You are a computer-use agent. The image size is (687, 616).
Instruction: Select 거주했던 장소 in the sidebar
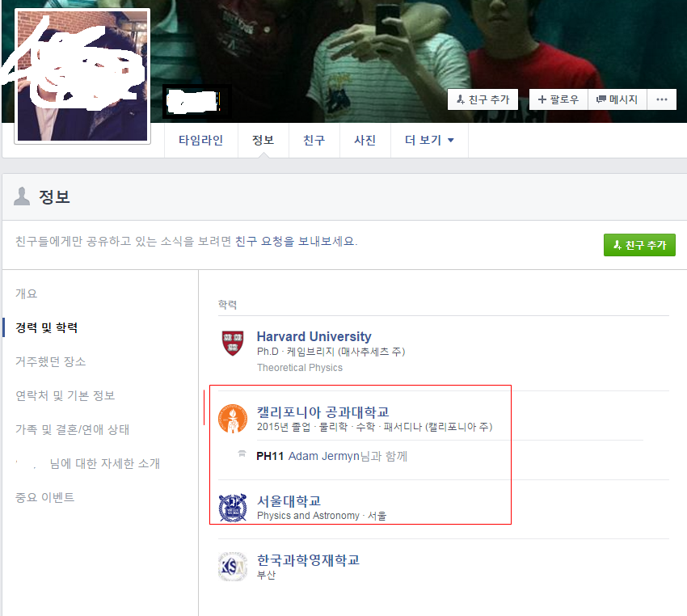click(x=50, y=361)
